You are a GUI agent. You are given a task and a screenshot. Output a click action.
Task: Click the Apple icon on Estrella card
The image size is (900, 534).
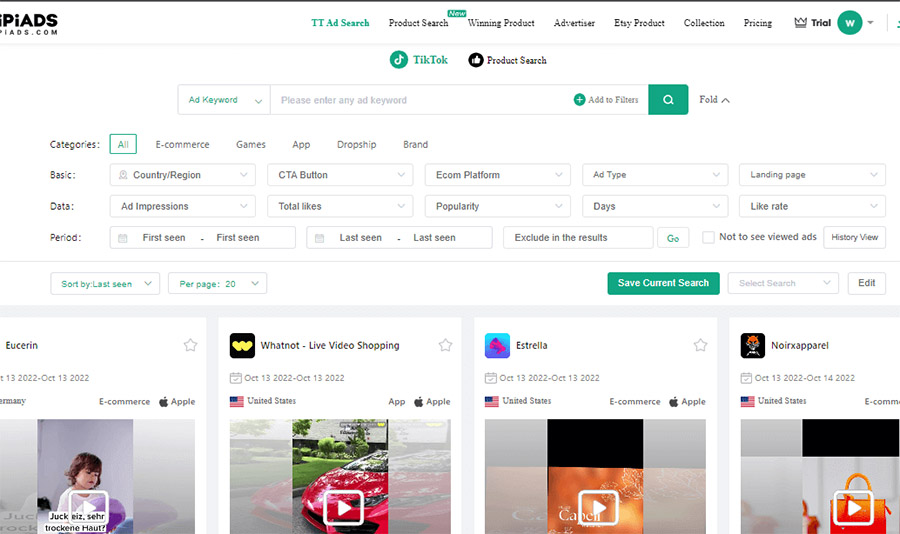pyautogui.click(x=673, y=401)
